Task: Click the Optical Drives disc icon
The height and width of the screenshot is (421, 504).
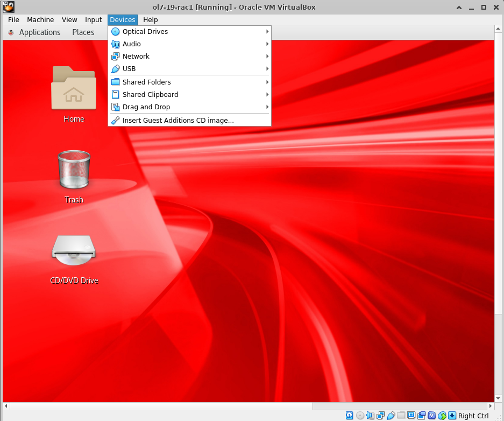Action: pyautogui.click(x=115, y=32)
